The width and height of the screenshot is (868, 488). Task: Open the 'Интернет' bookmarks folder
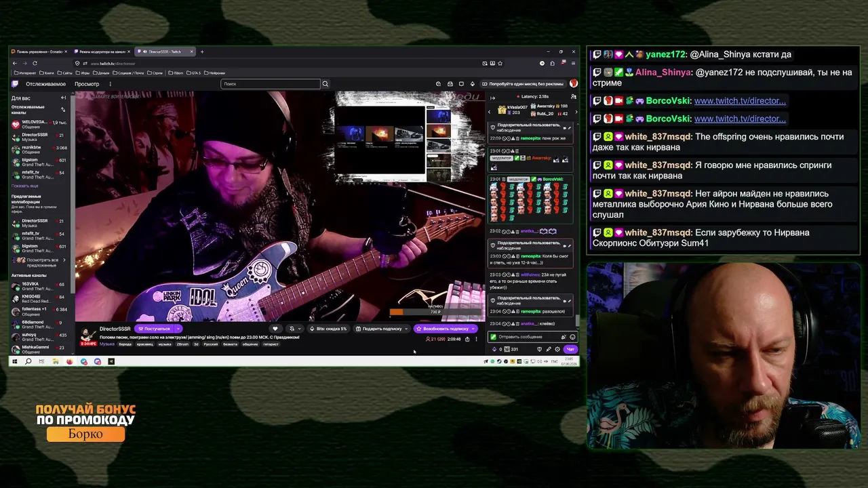pyautogui.click(x=26, y=73)
